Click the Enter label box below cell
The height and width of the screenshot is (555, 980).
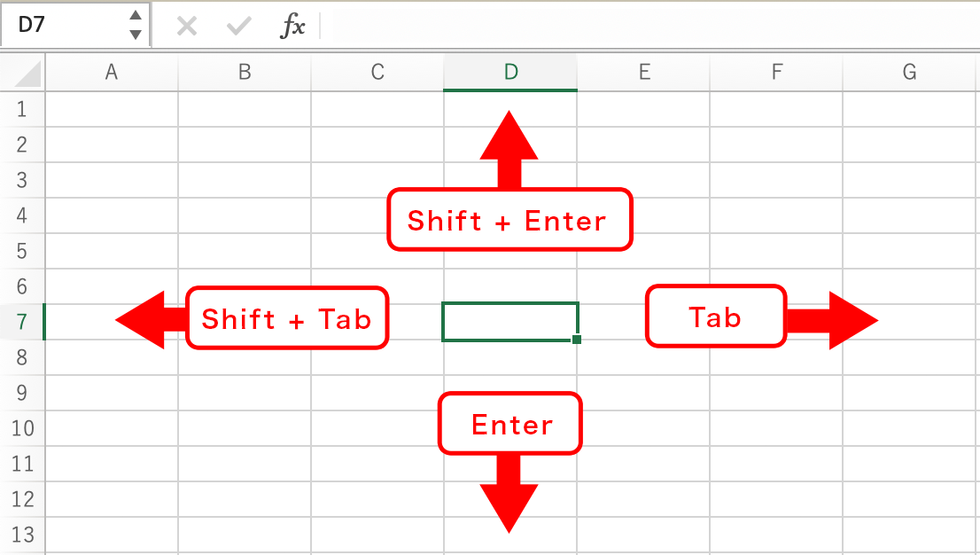tap(510, 424)
